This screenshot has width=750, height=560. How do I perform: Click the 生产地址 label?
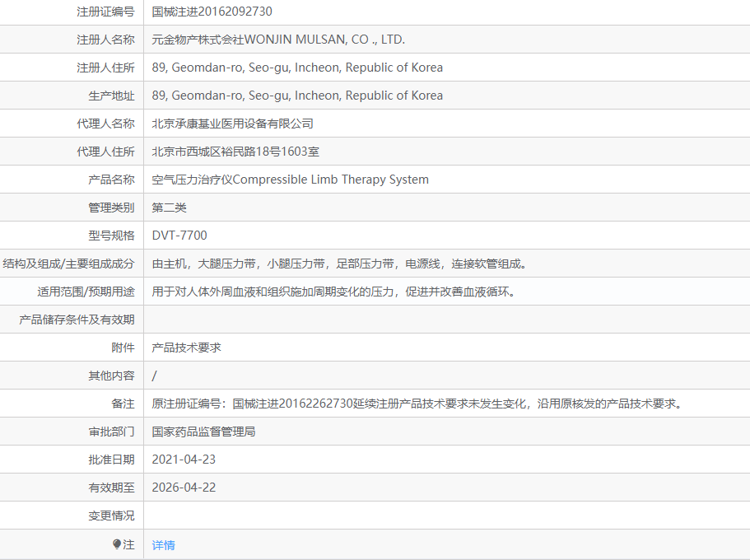[x=111, y=96]
